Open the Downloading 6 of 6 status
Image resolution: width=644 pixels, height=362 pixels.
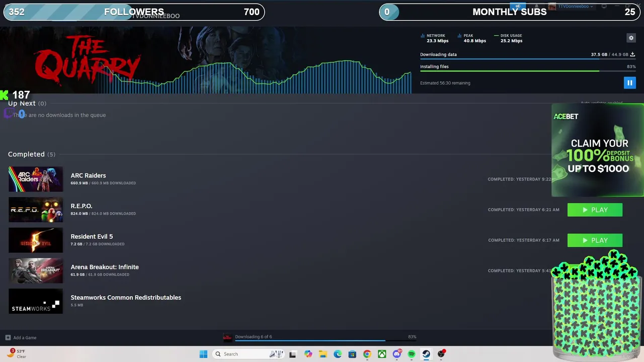[x=254, y=337]
